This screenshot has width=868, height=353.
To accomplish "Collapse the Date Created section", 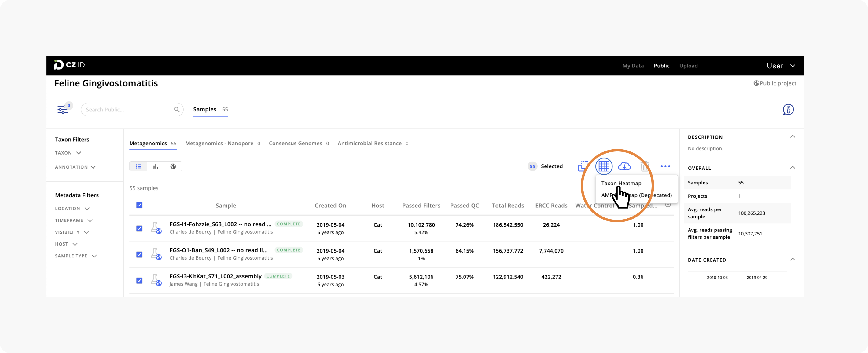I will click(793, 260).
